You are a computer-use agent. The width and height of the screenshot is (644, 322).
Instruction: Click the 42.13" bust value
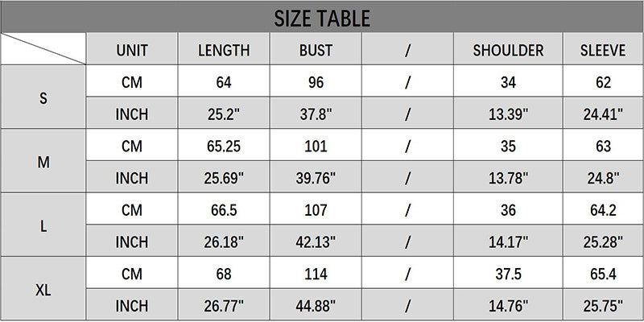[x=316, y=242]
